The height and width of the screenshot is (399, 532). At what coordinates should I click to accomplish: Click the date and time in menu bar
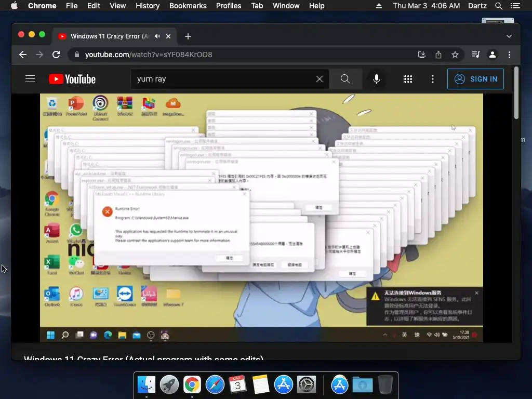[x=427, y=6]
